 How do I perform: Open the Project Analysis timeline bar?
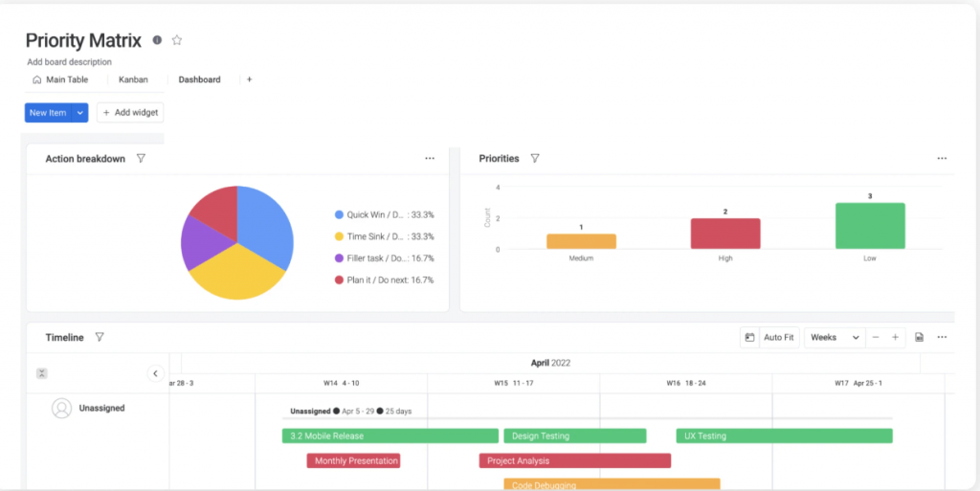point(575,461)
